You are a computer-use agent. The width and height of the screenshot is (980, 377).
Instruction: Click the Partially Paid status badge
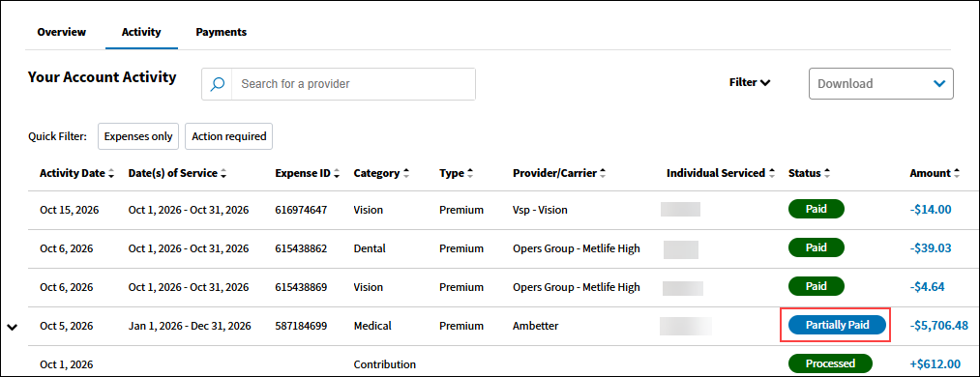837,325
